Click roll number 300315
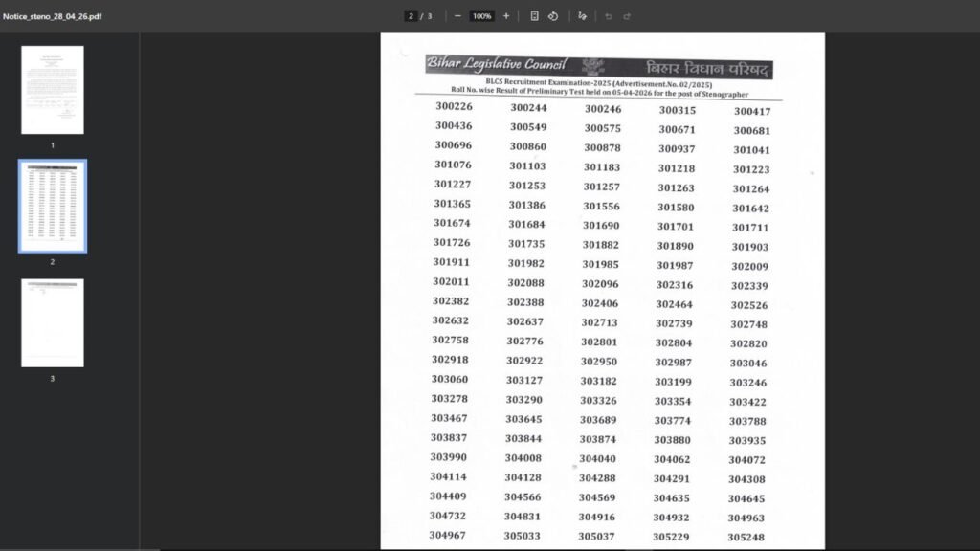This screenshot has height=551, width=980. tap(678, 110)
